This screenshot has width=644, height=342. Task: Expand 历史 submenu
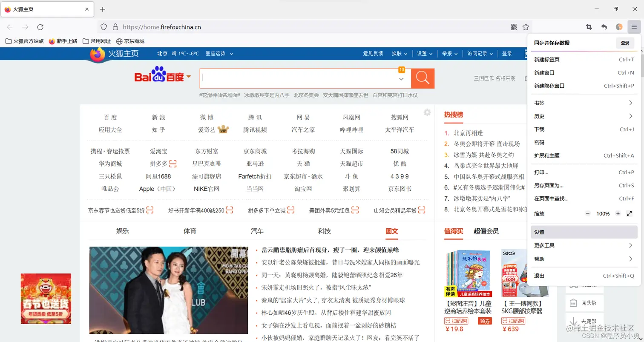[x=584, y=116]
